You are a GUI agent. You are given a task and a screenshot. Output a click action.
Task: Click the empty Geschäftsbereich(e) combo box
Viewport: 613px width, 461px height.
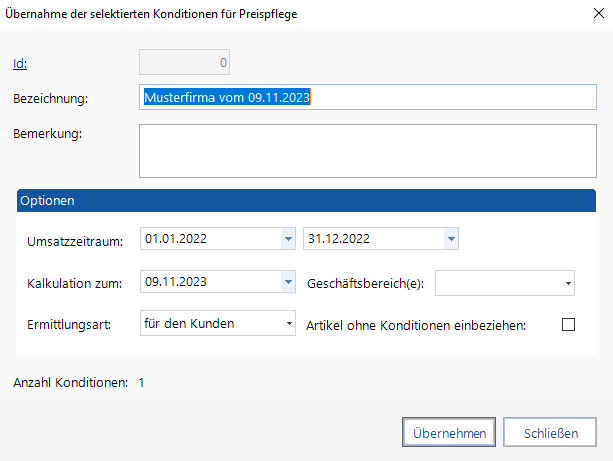click(497, 283)
